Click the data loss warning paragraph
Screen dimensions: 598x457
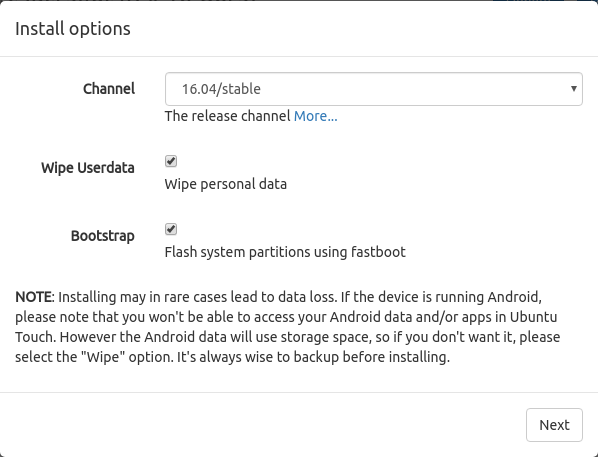288,327
